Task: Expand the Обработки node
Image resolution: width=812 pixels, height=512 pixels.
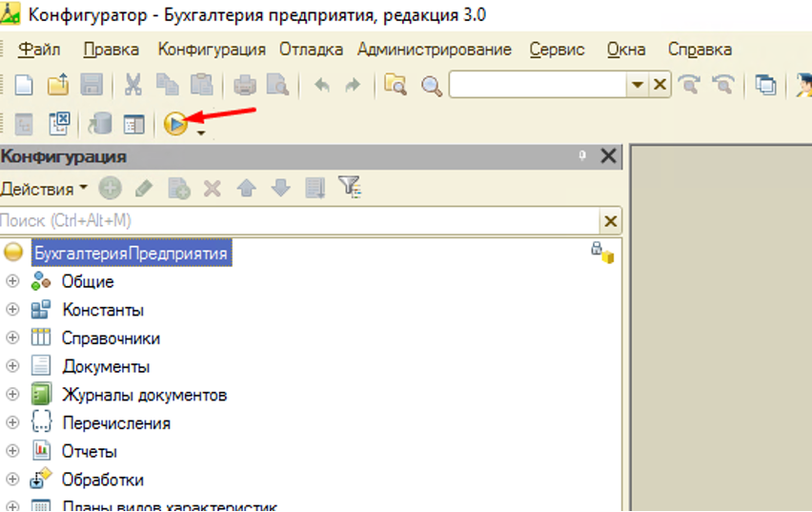Action: (x=12, y=479)
